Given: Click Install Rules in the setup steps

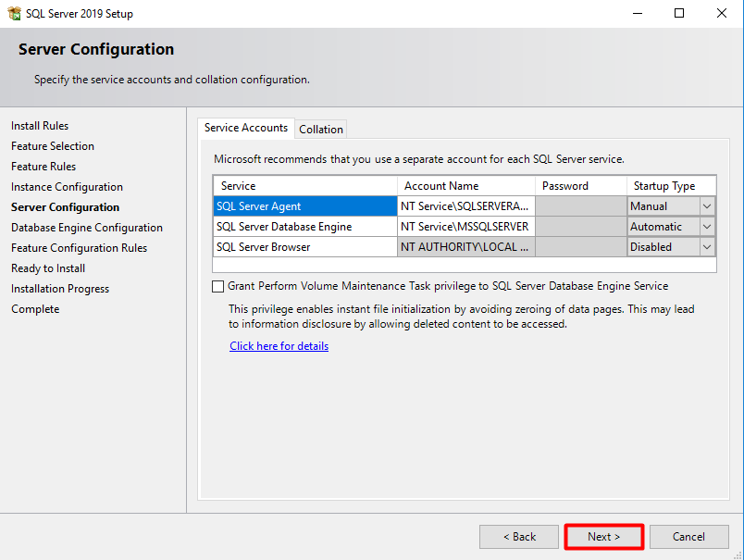Looking at the screenshot, I should tap(40, 126).
